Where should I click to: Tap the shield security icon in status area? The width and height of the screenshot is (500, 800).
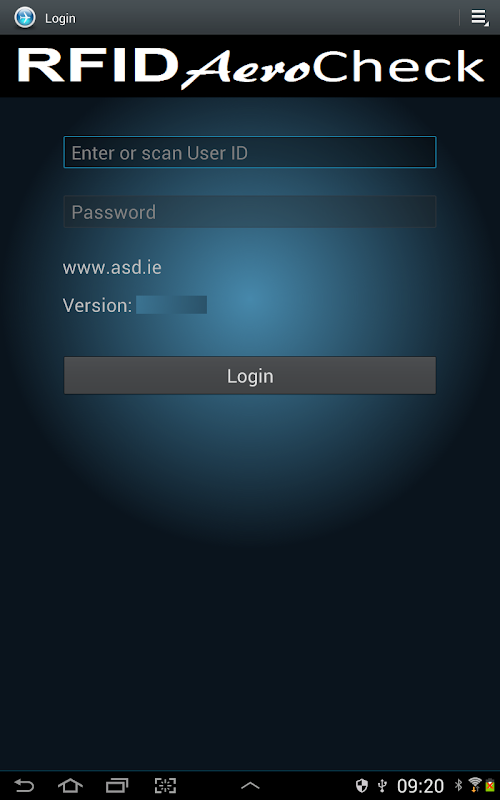coord(362,786)
